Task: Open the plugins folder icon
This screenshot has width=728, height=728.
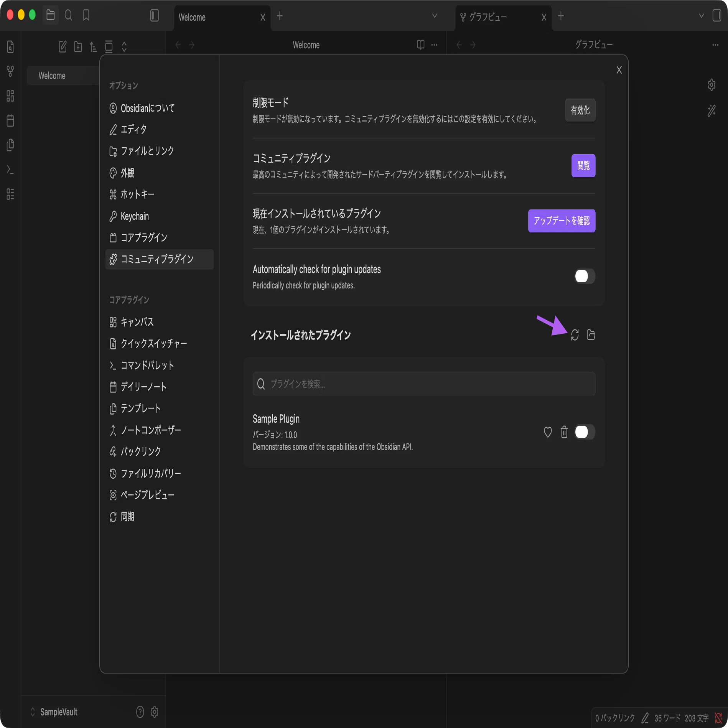Action: 591,335
